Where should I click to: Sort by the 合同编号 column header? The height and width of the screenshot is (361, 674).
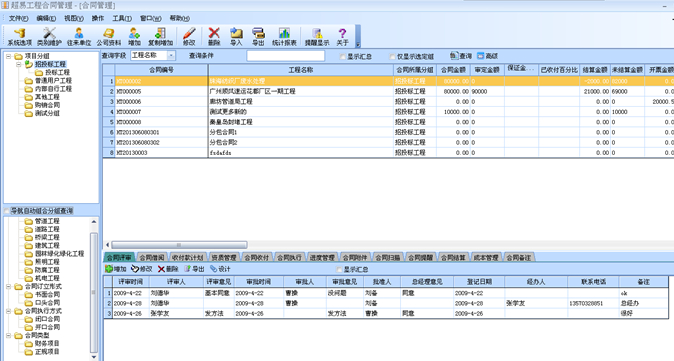(x=161, y=70)
